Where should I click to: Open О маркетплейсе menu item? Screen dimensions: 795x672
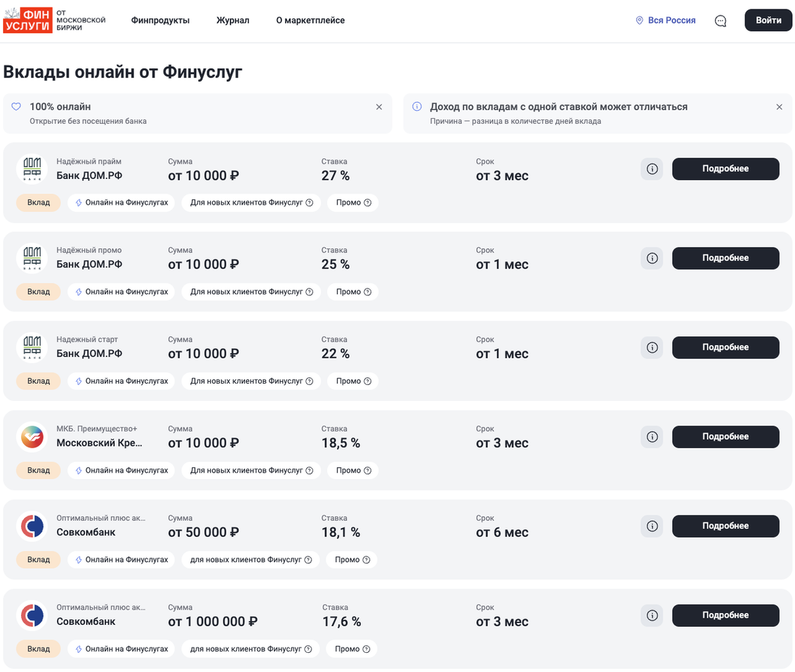coord(311,21)
